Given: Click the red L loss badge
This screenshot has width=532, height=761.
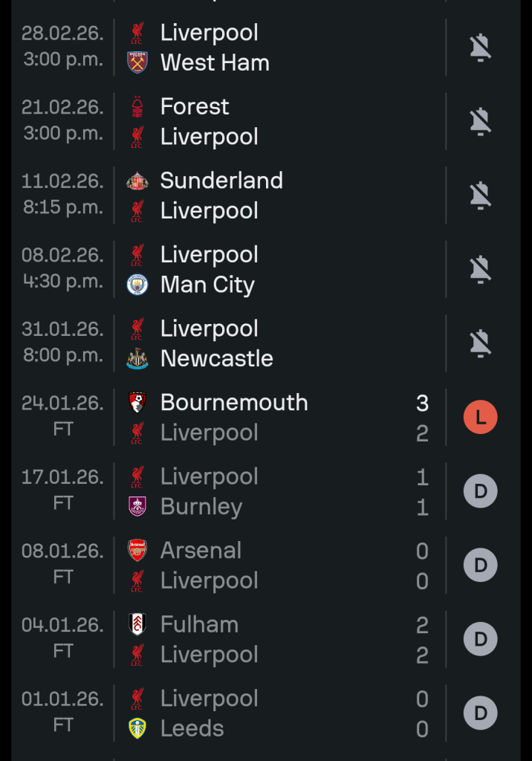Looking at the screenshot, I should click(481, 418).
